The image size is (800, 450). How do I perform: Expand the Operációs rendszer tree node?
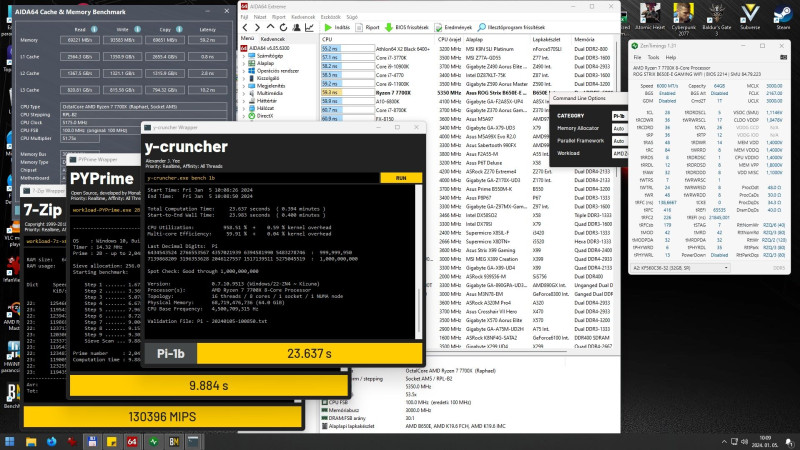pyautogui.click(x=244, y=71)
